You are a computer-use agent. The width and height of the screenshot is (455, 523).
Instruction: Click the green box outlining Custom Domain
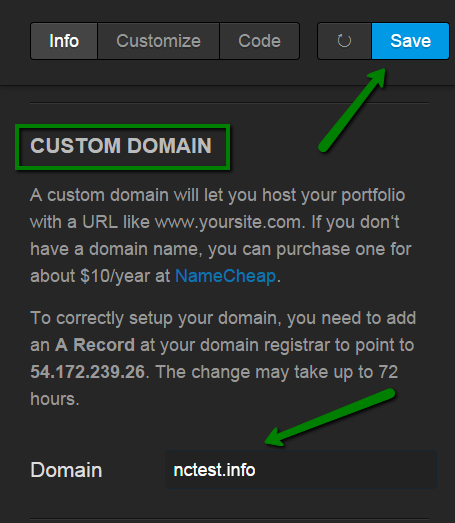pyautogui.click(x=122, y=147)
